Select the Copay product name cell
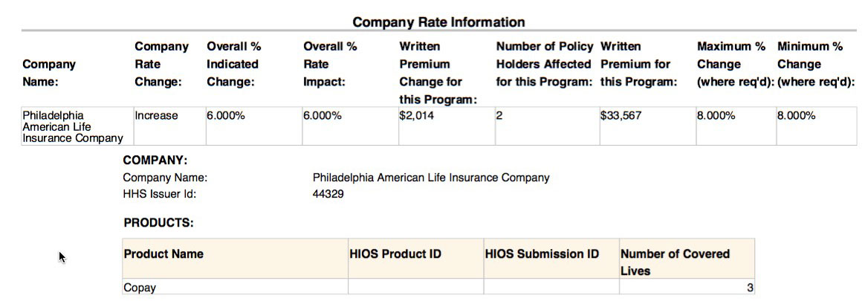This screenshot has height=301, width=868. pyautogui.click(x=140, y=288)
